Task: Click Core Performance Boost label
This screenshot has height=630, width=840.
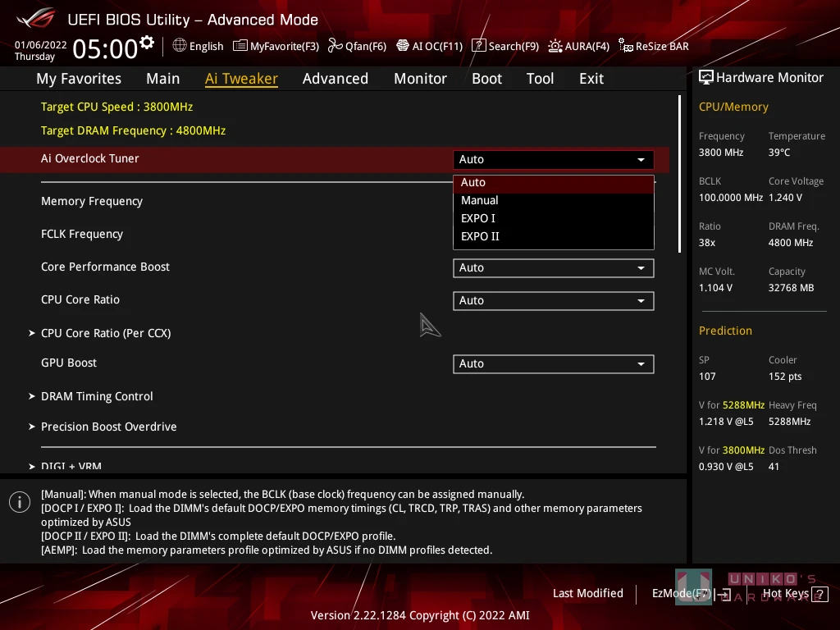Action: (x=106, y=267)
